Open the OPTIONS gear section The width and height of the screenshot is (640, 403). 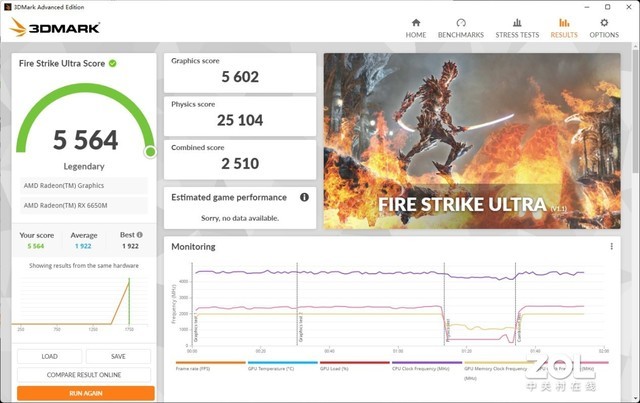(604, 28)
